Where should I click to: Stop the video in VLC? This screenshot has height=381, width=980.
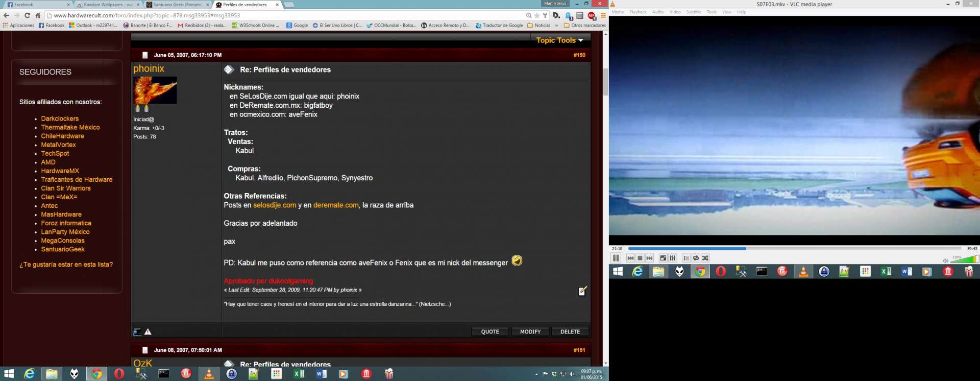tap(640, 258)
